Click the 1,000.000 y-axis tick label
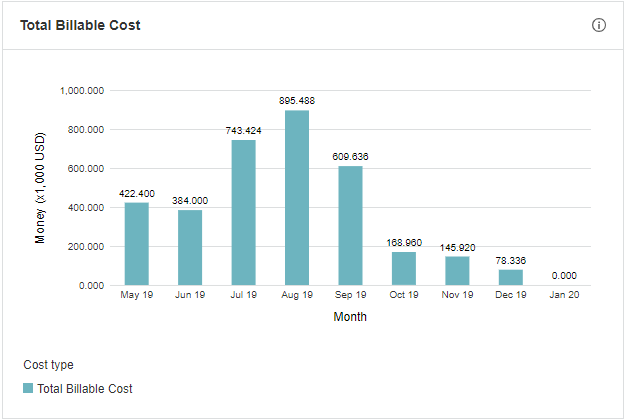 click(x=83, y=91)
